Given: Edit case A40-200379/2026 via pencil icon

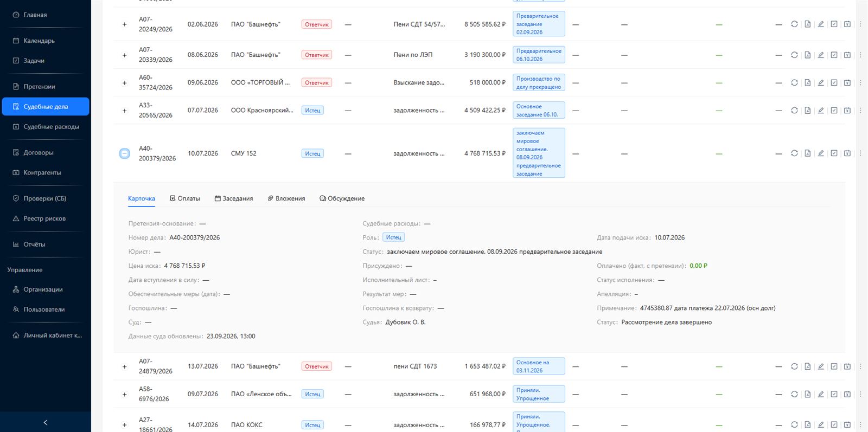Looking at the screenshot, I should [821, 153].
